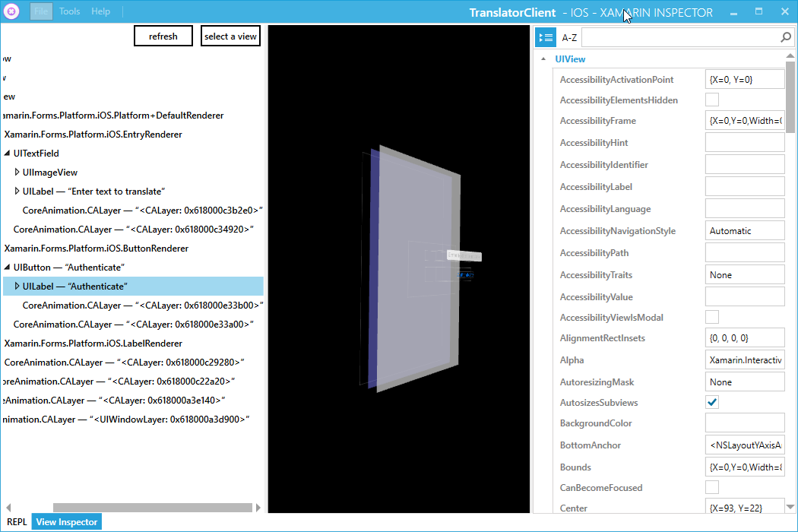
Task: Click the Bounds value field
Action: (x=745, y=467)
